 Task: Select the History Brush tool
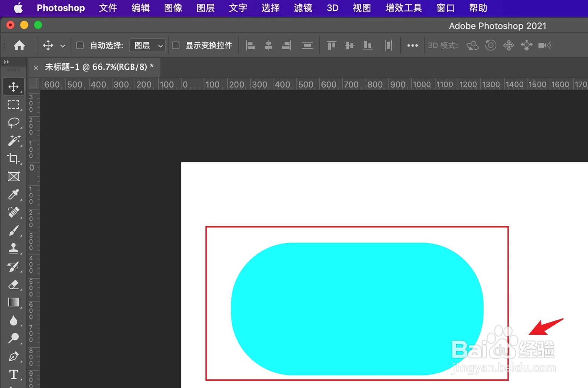[x=14, y=266]
